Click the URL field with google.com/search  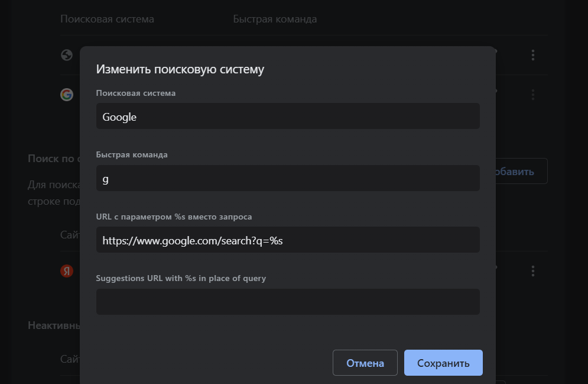[288, 240]
